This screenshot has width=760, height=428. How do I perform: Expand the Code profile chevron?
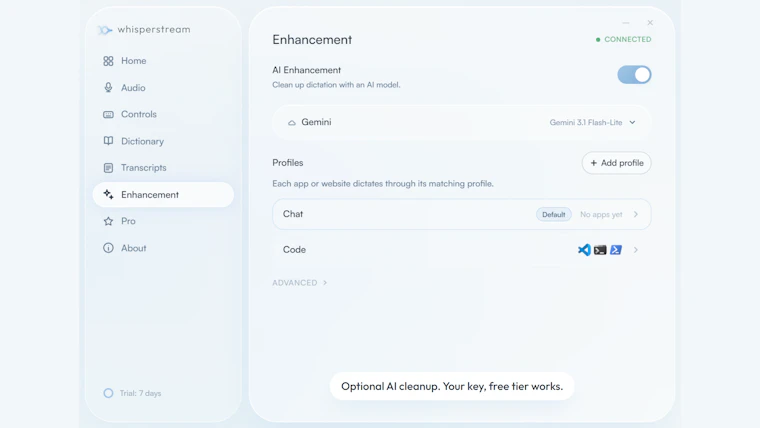(x=635, y=250)
